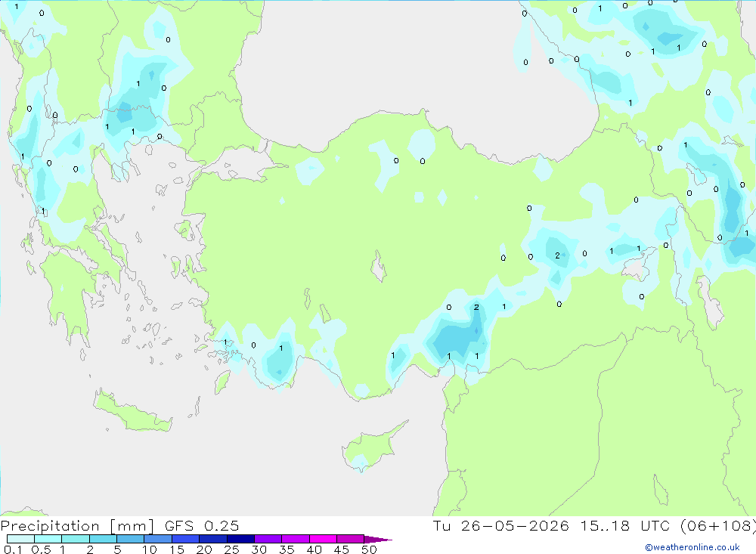Click the "(06+108)" forecast run text
Image resolution: width=756 pixels, height=554 pixels.
[718, 525]
